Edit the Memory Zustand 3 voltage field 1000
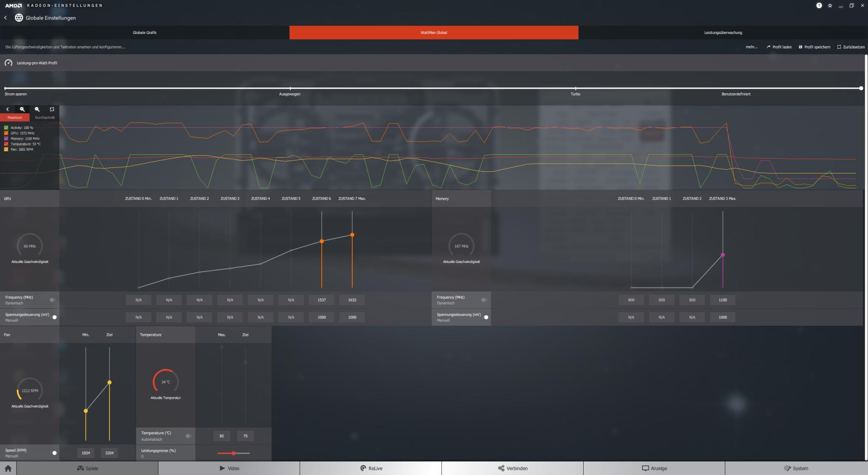This screenshot has height=475, width=868. (x=723, y=317)
